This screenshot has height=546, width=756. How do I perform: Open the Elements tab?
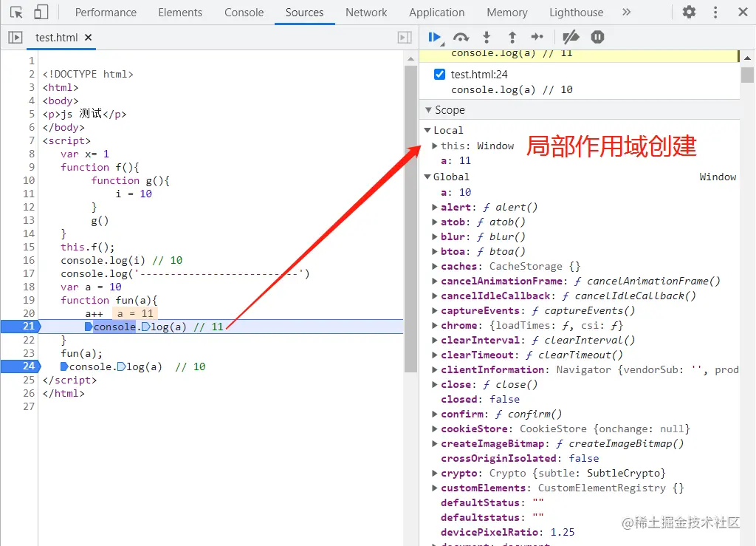[180, 12]
